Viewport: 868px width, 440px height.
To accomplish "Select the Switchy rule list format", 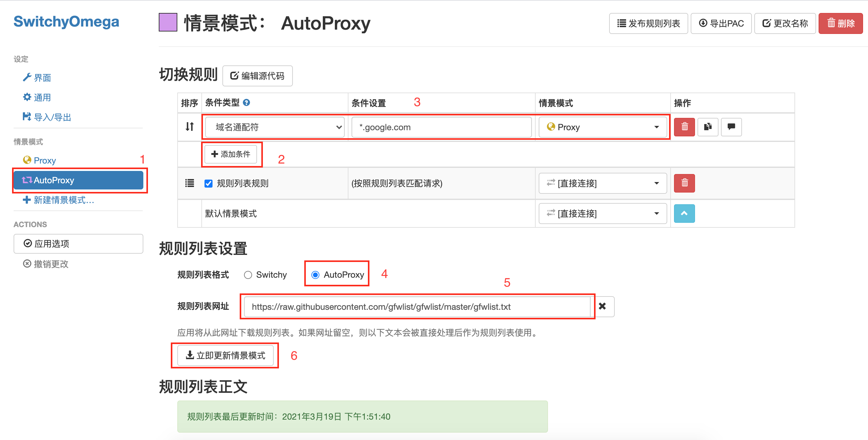I will click(x=248, y=275).
